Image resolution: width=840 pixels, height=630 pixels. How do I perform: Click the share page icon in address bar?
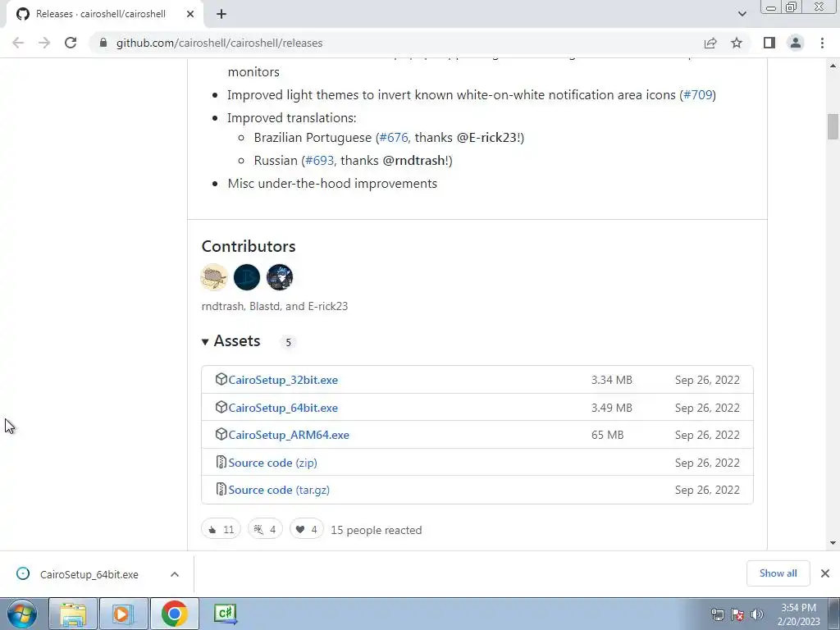(x=710, y=43)
